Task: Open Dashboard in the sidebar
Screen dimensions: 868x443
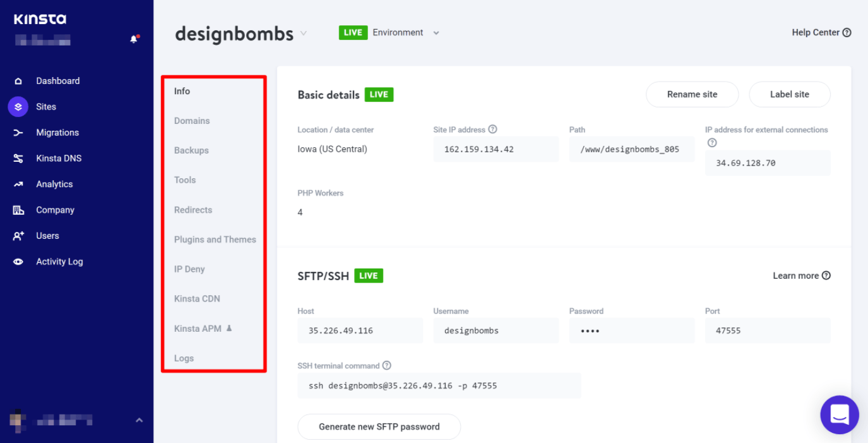Action: [58, 81]
